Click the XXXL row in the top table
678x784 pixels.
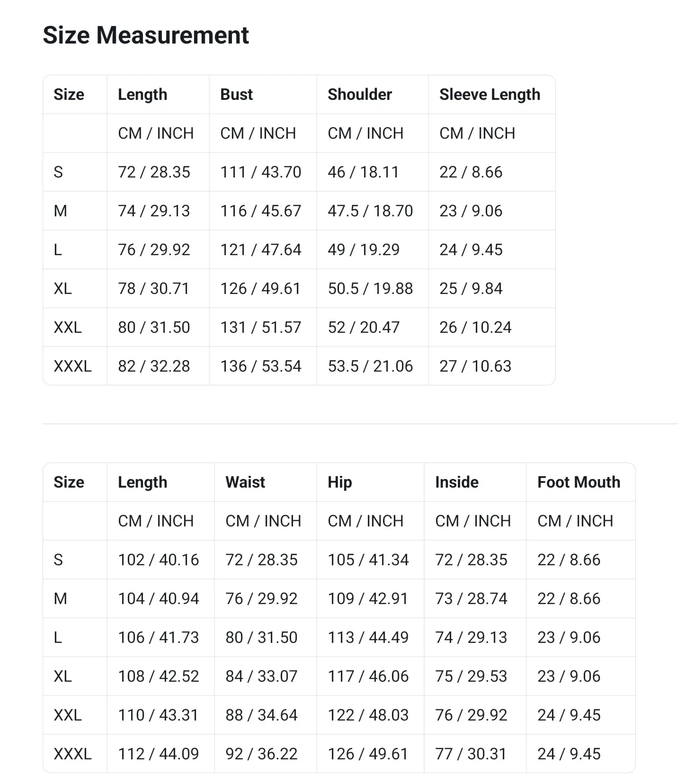[299, 366]
